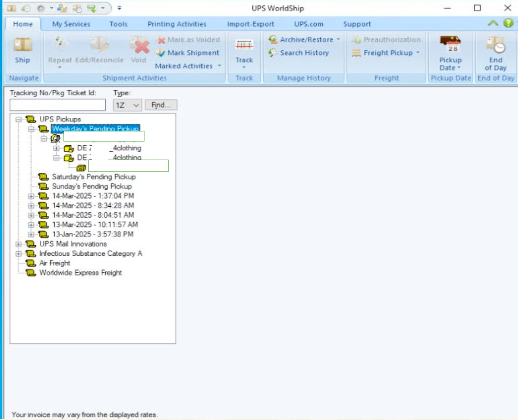Select the UPS Mail Innovations text
This screenshot has height=420, width=518.
[73, 244]
